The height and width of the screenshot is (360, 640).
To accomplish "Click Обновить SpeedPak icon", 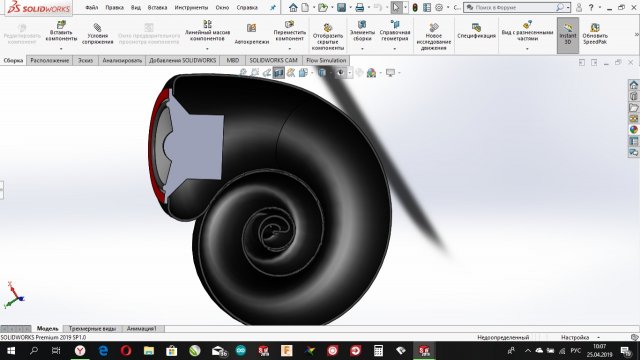I will (x=595, y=27).
